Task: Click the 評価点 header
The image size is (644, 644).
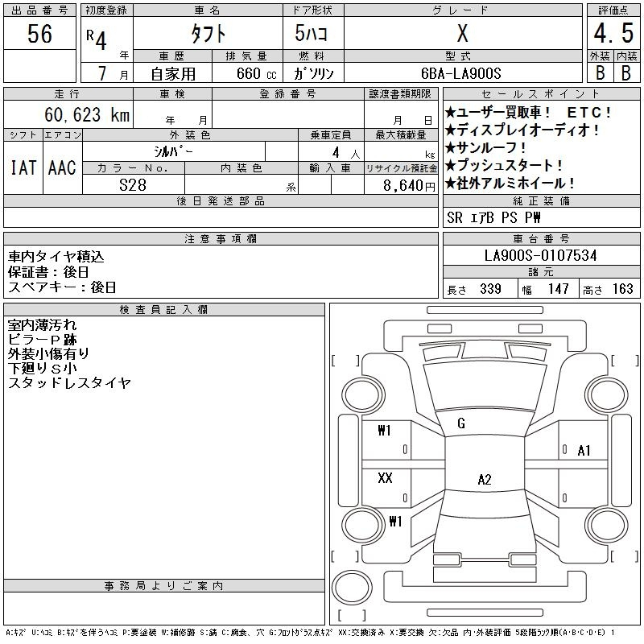Action: click(613, 10)
